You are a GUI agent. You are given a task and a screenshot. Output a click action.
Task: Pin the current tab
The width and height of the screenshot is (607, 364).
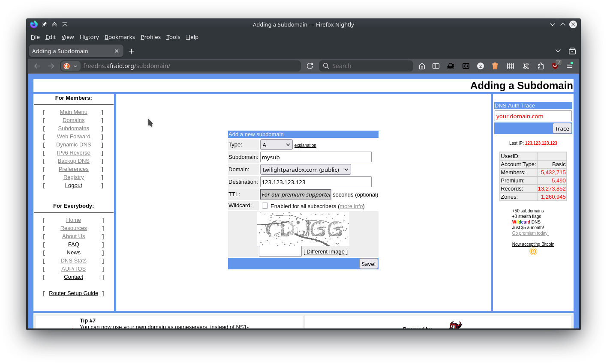coord(44,24)
